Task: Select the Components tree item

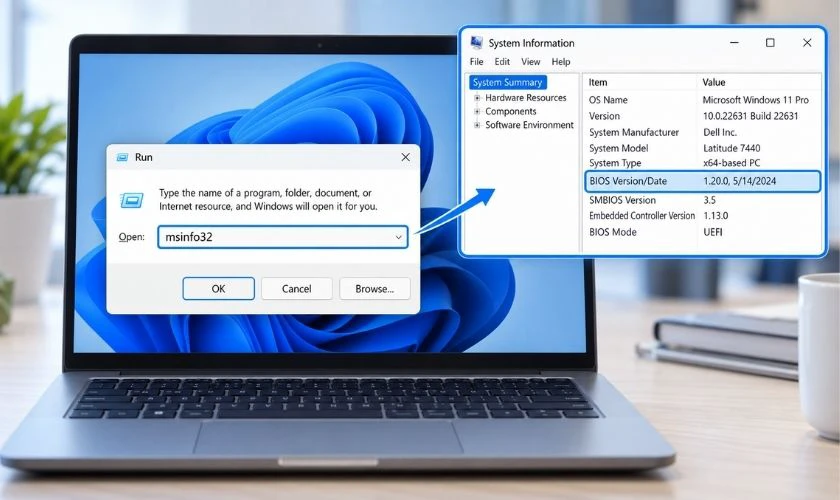Action: coord(511,111)
